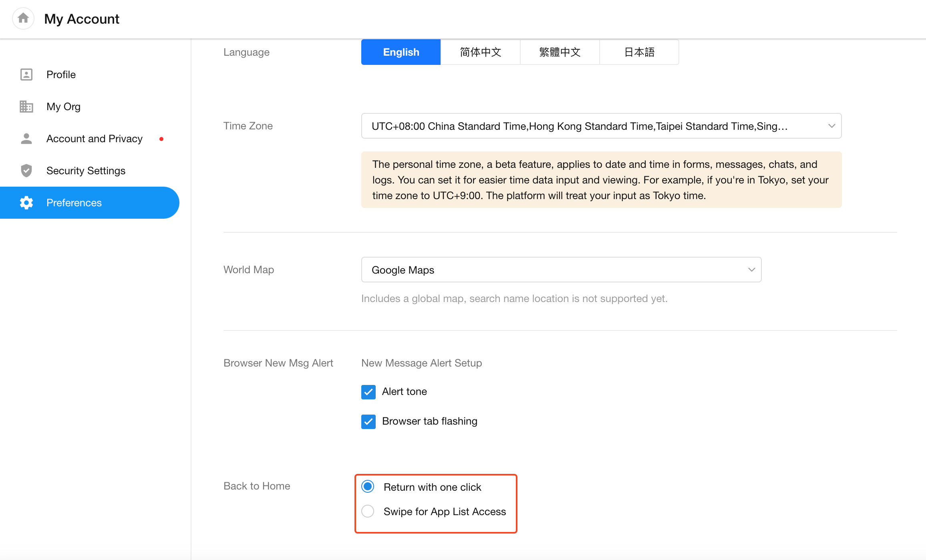Select Return with one click option
Image resolution: width=926 pixels, height=560 pixels.
tap(368, 486)
